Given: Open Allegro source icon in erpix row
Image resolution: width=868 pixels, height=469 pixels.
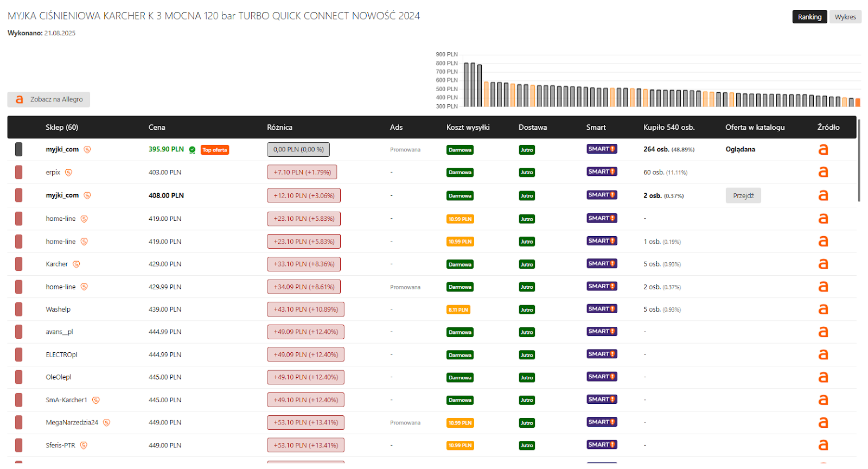Looking at the screenshot, I should click(823, 172).
